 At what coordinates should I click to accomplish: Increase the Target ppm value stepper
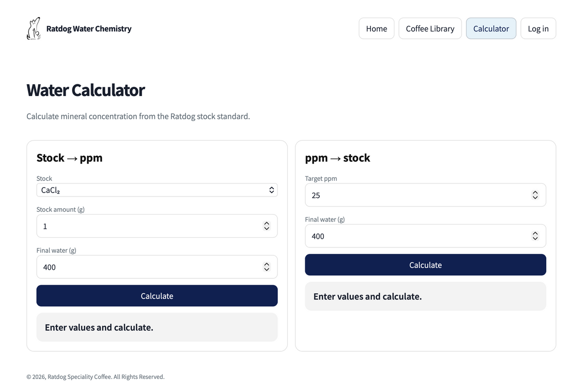click(x=535, y=193)
